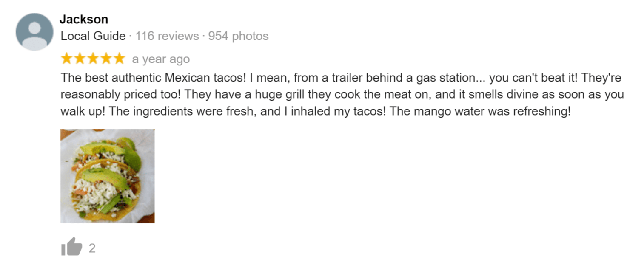Image resolution: width=644 pixels, height=262 pixels.
Task: Click the 'best authentic Mexican tacos' line
Action: pyautogui.click(x=153, y=78)
